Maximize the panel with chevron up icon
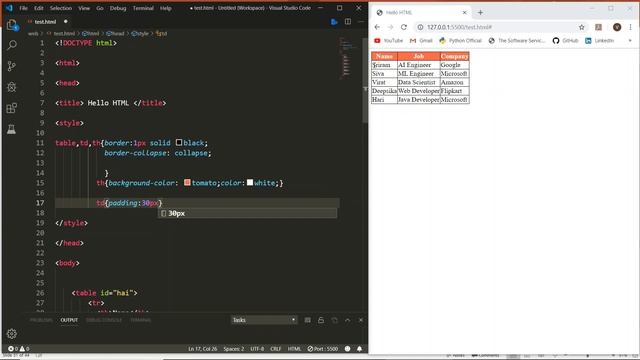This screenshot has height=360, width=640. (348, 320)
